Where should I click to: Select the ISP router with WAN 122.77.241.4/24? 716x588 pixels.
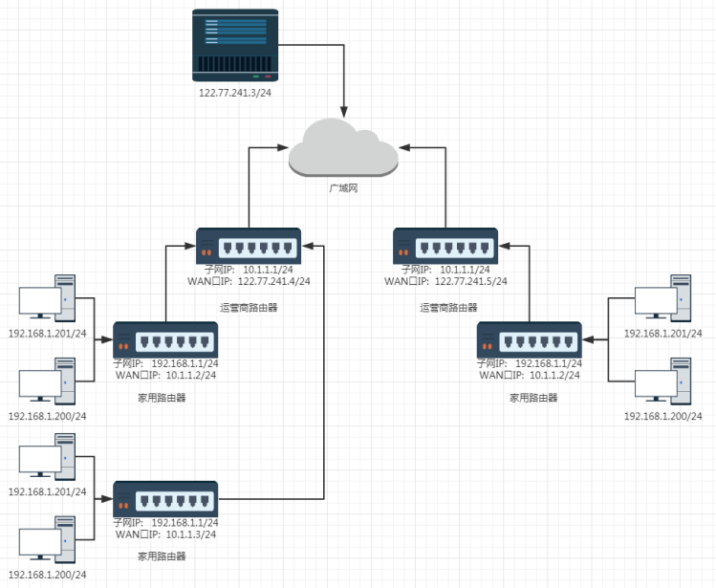[249, 246]
